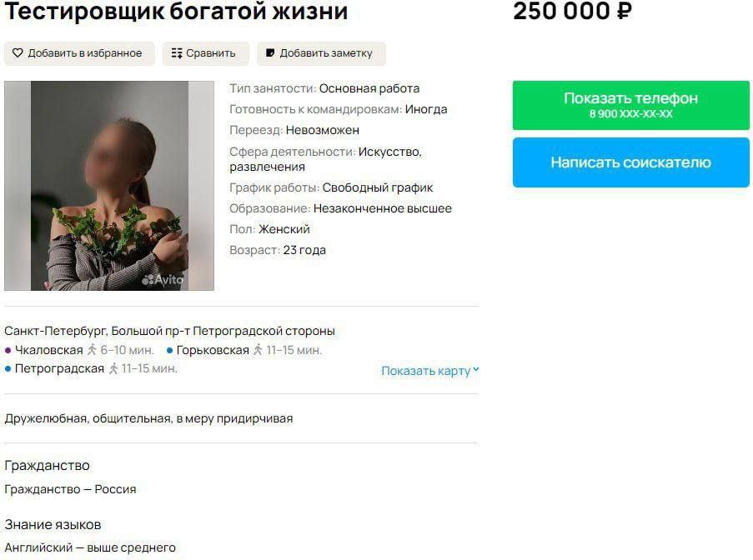Click walking icon next to Горьковская

(x=258, y=350)
